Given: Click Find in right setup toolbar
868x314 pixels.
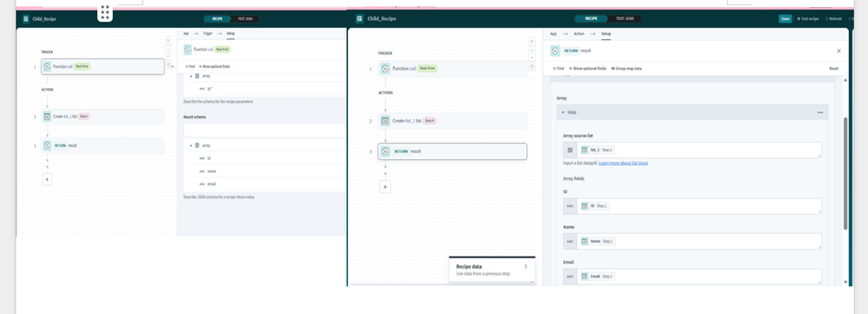Looking at the screenshot, I should (x=558, y=69).
